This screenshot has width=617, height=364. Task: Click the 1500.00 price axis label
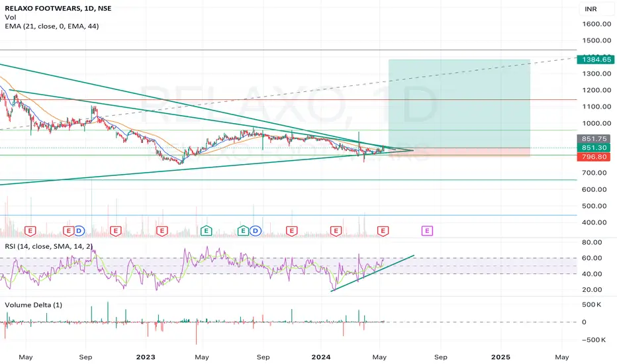pyautogui.click(x=596, y=40)
